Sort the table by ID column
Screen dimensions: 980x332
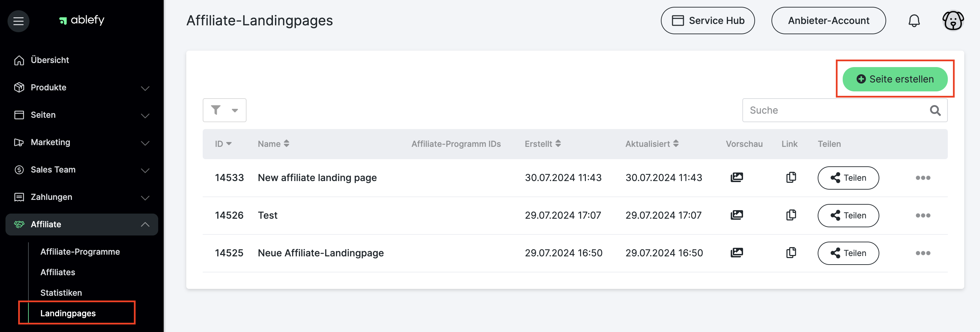click(x=223, y=144)
